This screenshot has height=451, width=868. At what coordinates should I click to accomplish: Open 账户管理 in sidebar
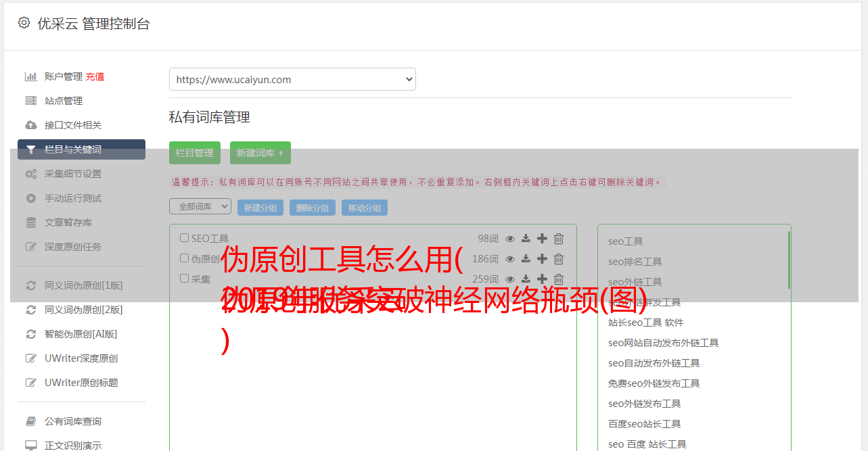point(64,76)
